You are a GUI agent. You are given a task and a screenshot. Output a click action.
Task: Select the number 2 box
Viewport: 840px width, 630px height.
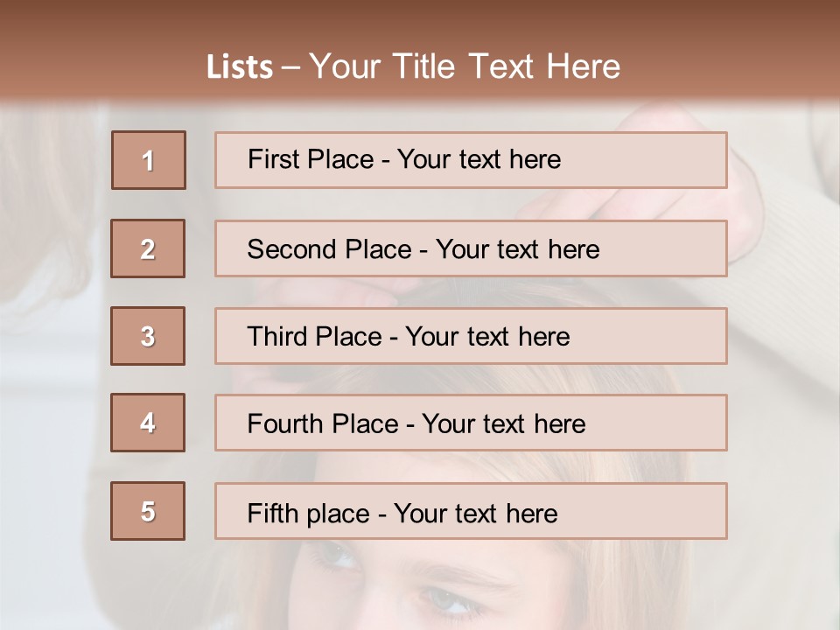click(x=148, y=248)
